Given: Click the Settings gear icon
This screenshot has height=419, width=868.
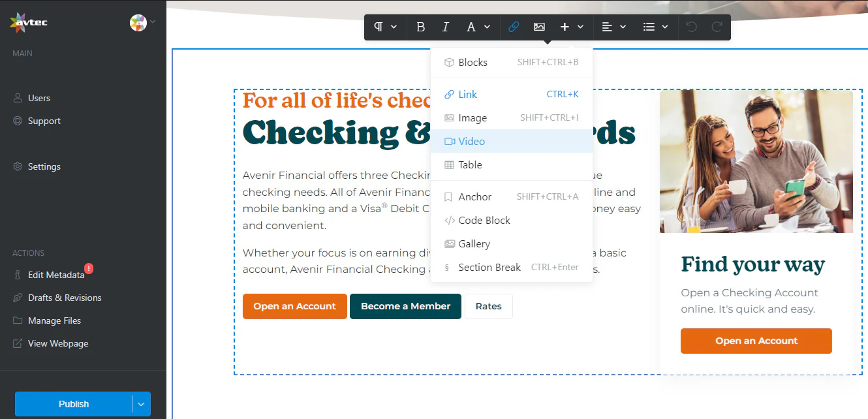Looking at the screenshot, I should (x=18, y=166).
